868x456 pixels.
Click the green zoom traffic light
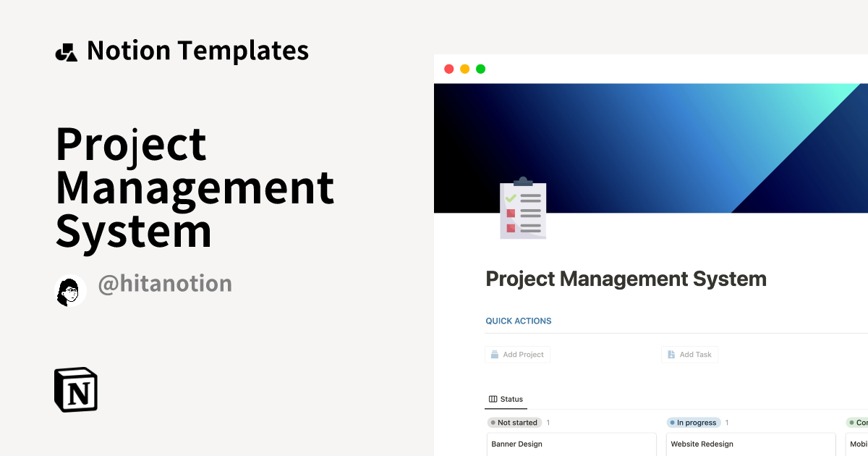pos(480,69)
